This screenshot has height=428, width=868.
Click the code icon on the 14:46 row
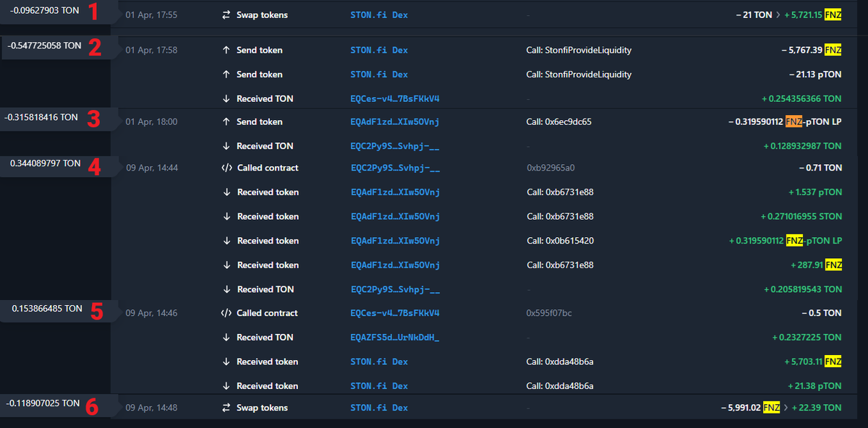[x=226, y=313]
